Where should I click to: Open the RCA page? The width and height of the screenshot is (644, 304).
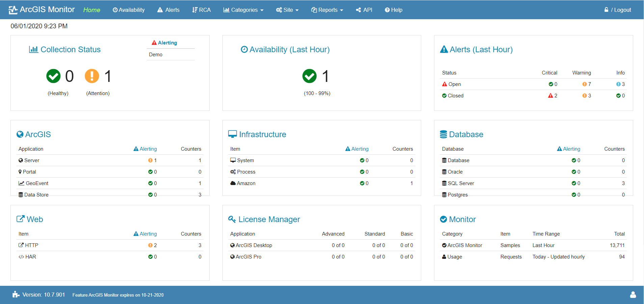[202, 10]
